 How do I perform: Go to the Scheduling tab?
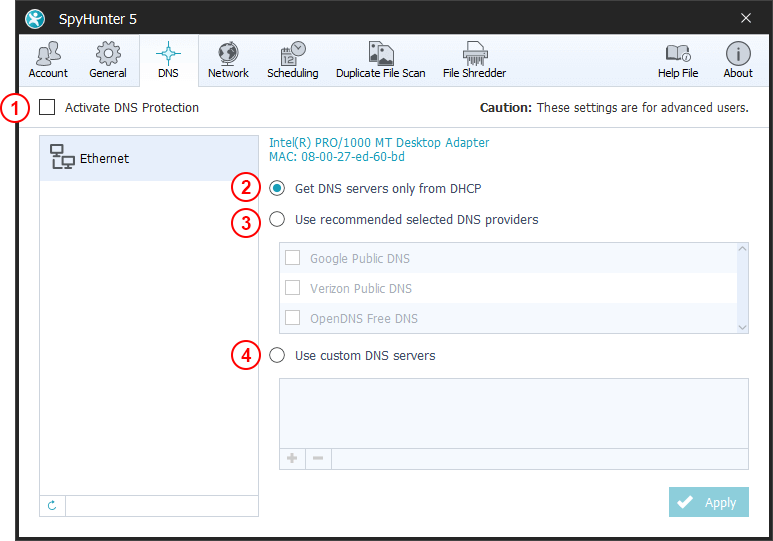(x=292, y=60)
